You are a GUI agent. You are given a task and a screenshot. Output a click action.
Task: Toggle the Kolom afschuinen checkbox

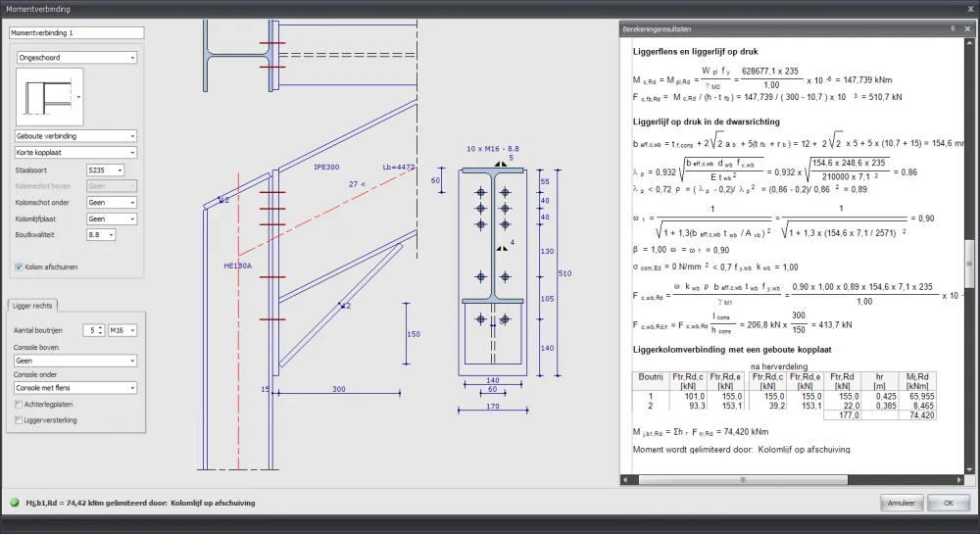coord(19,267)
